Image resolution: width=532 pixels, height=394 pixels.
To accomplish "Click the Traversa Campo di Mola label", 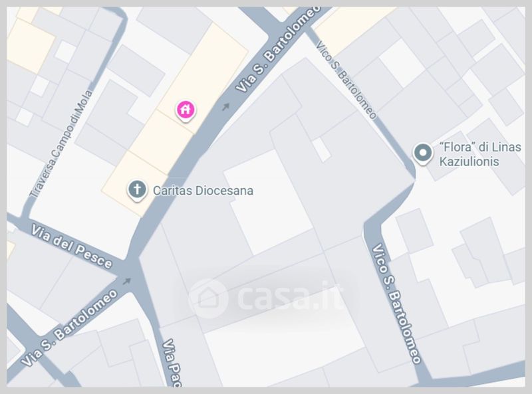I will click(x=61, y=144).
